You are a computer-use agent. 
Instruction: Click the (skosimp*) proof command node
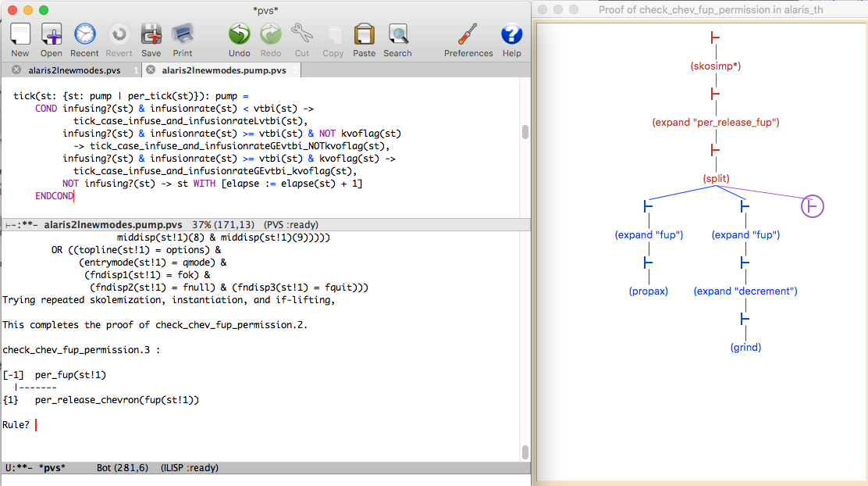coord(715,66)
